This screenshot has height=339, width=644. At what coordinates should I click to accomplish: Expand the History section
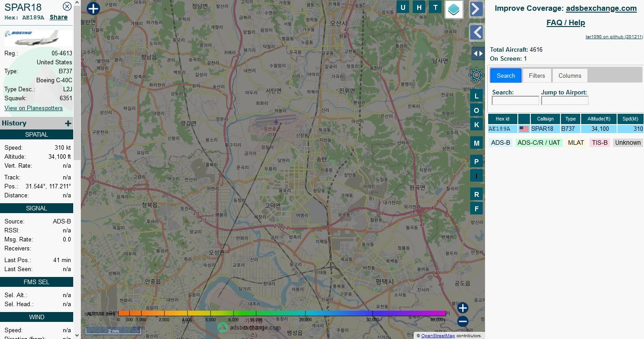[68, 123]
